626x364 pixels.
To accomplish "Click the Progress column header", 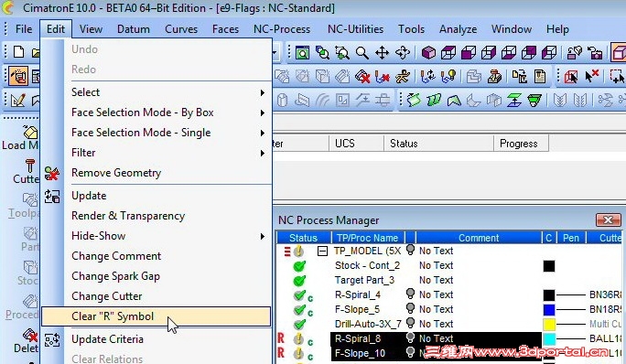I will click(521, 144).
